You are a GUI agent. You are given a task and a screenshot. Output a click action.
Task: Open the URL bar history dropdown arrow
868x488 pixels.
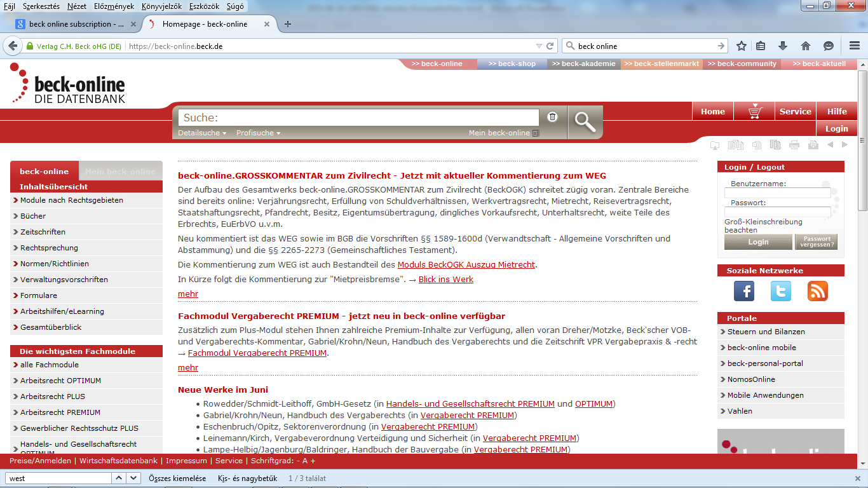[x=539, y=46]
